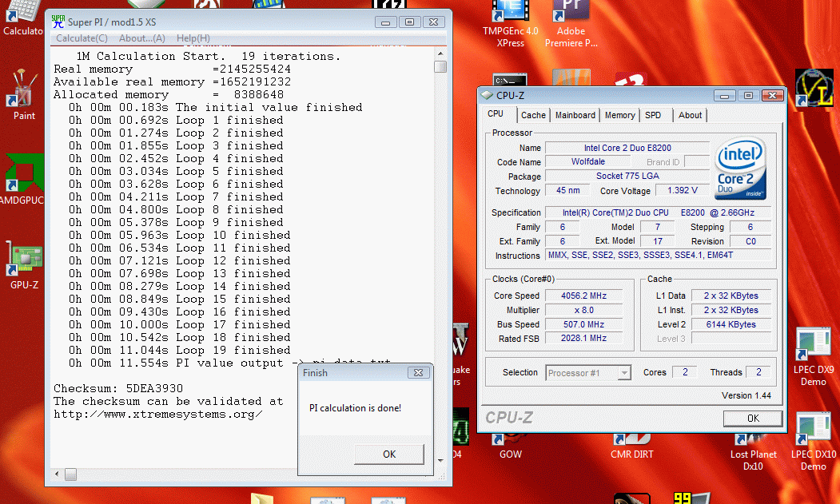The image size is (840, 504).
Task: Click the CPU-Z title bar icon
Action: (487, 95)
